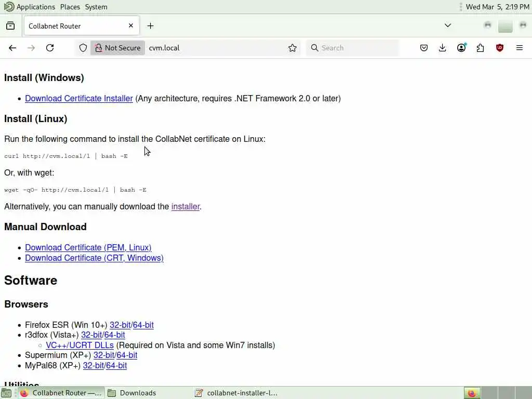Open the Firefox View icon
Screen dimensions: 532x399
[x=10, y=26]
